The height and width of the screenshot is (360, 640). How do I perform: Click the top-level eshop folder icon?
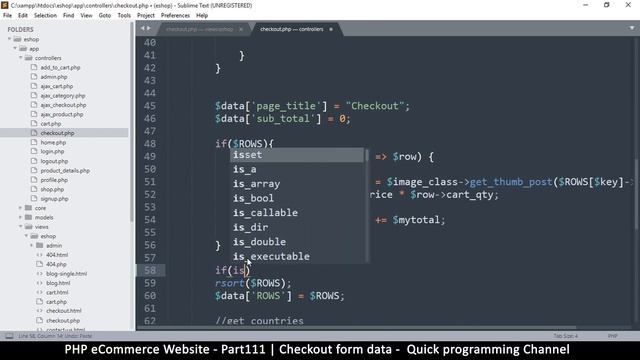click(17, 39)
